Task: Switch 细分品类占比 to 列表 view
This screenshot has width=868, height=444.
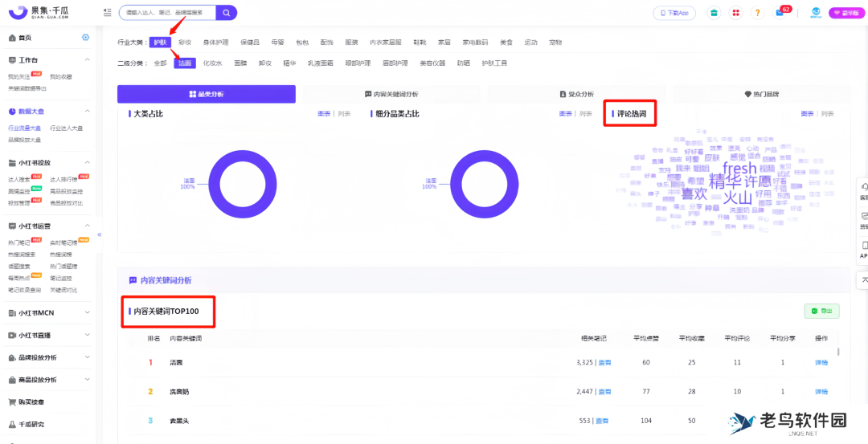Action: [x=585, y=114]
